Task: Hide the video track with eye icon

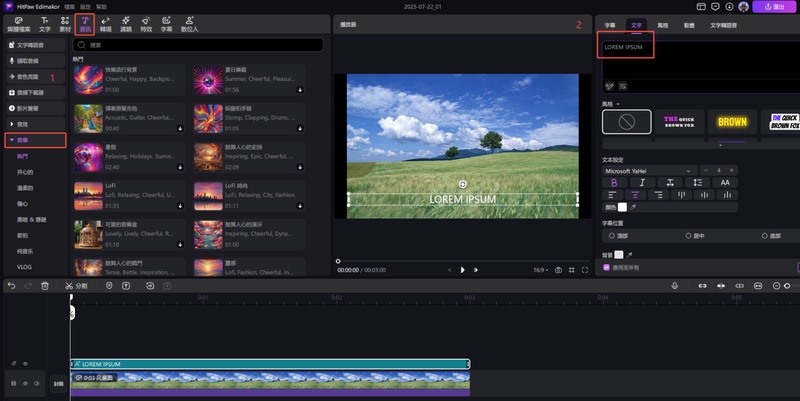Action: pyautogui.click(x=25, y=383)
